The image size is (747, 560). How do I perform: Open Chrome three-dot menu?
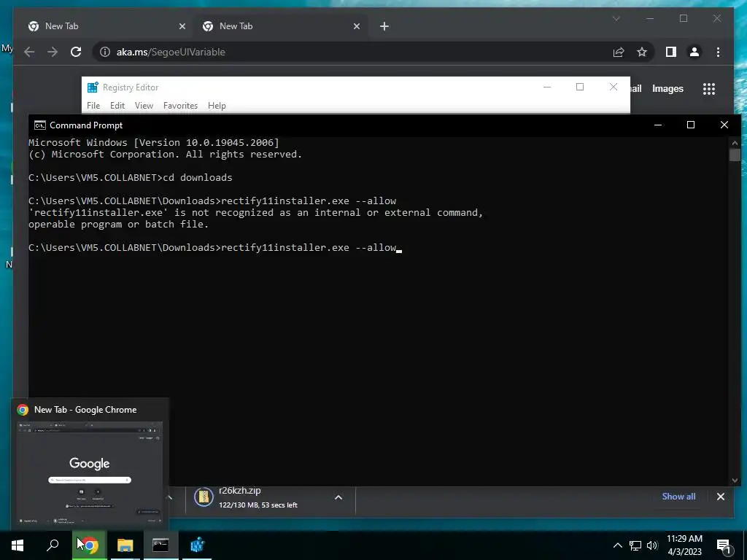pos(718,52)
